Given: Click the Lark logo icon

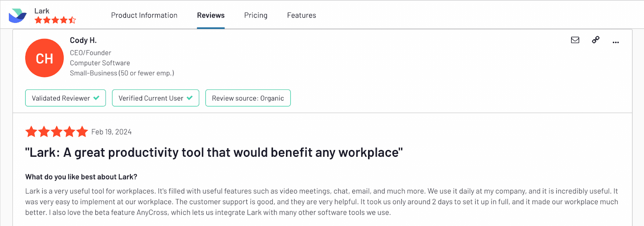Looking at the screenshot, I should 18,15.
